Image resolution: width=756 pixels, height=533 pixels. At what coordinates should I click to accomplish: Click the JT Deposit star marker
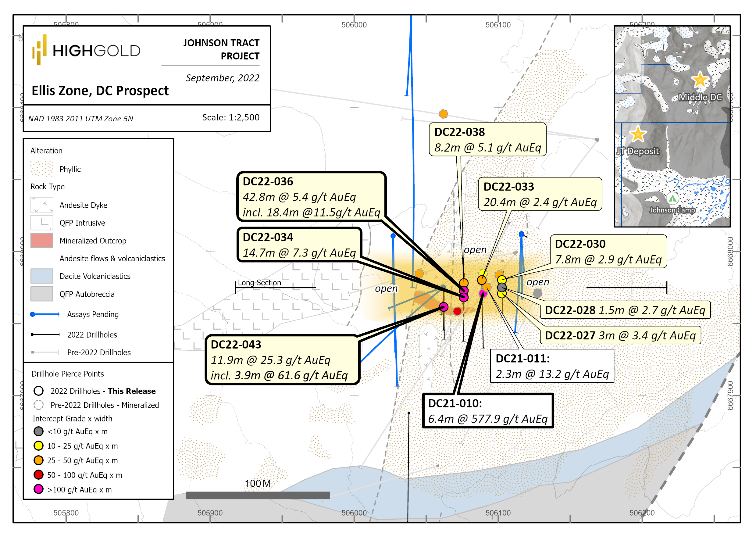coord(638,134)
